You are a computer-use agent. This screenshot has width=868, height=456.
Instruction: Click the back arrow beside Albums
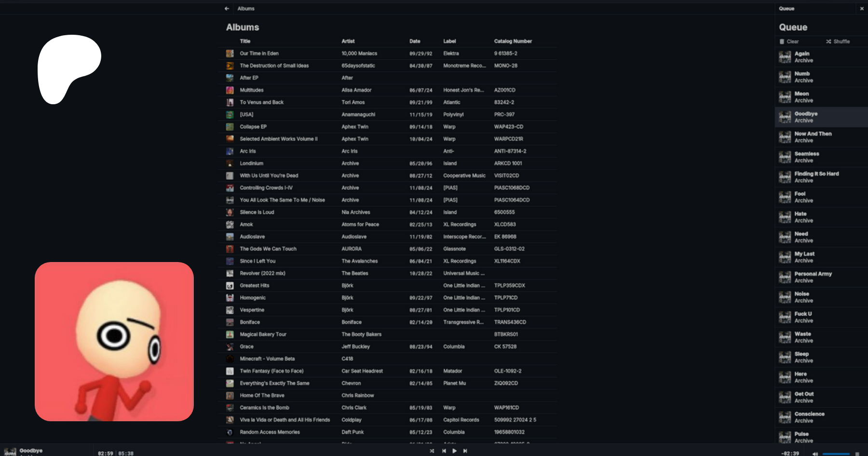coord(227,9)
